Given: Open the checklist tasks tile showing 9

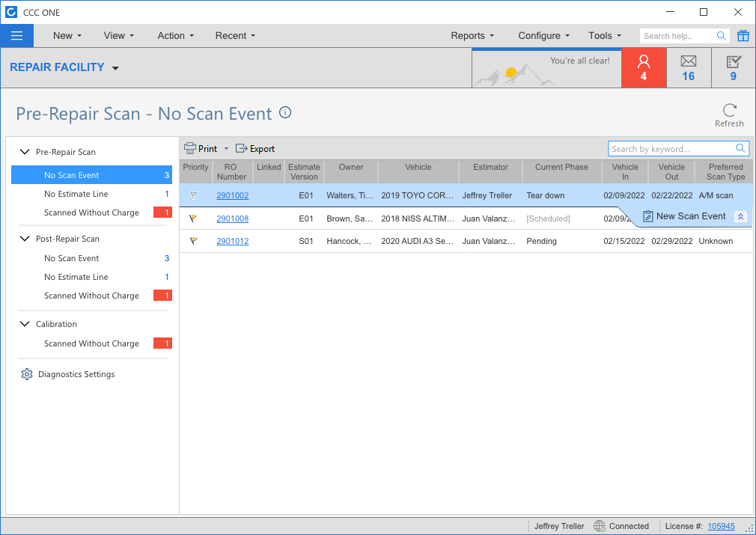Looking at the screenshot, I should tap(734, 68).
